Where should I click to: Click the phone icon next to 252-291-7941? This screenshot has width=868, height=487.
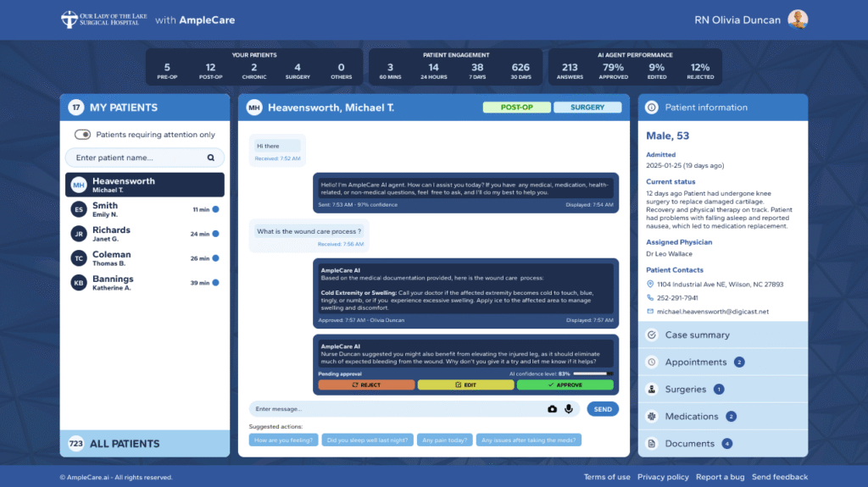[x=650, y=298]
